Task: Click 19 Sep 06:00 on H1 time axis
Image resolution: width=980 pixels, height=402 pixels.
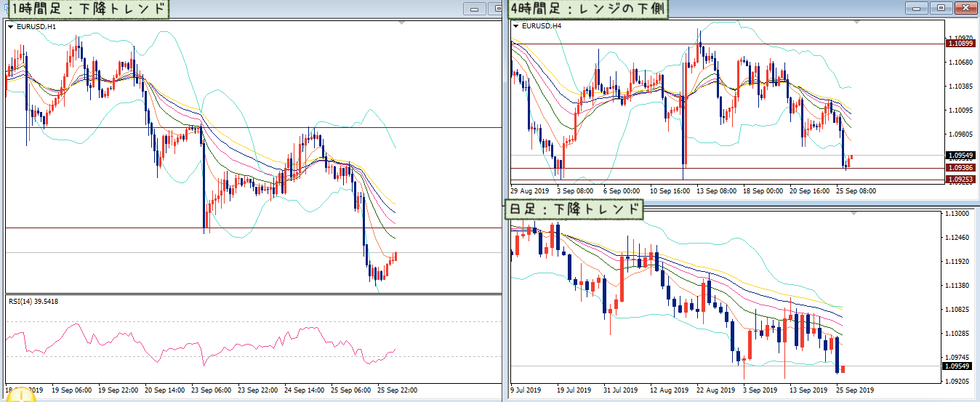Action: (x=71, y=390)
